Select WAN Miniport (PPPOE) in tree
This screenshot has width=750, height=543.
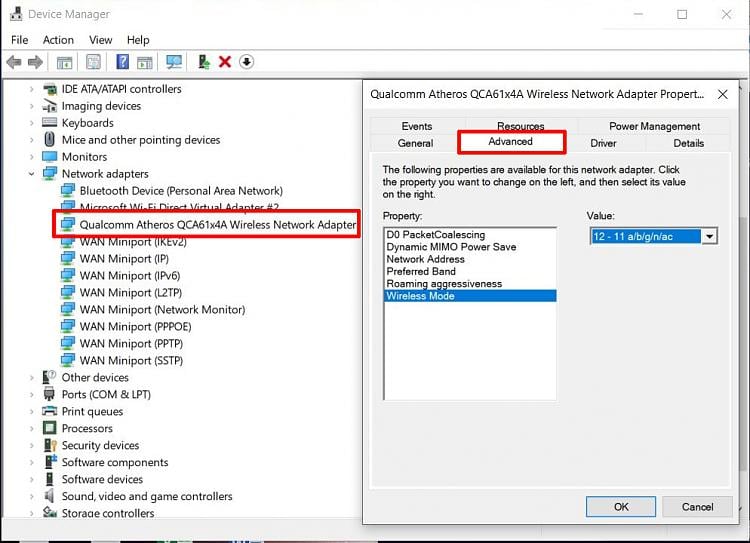pos(135,326)
